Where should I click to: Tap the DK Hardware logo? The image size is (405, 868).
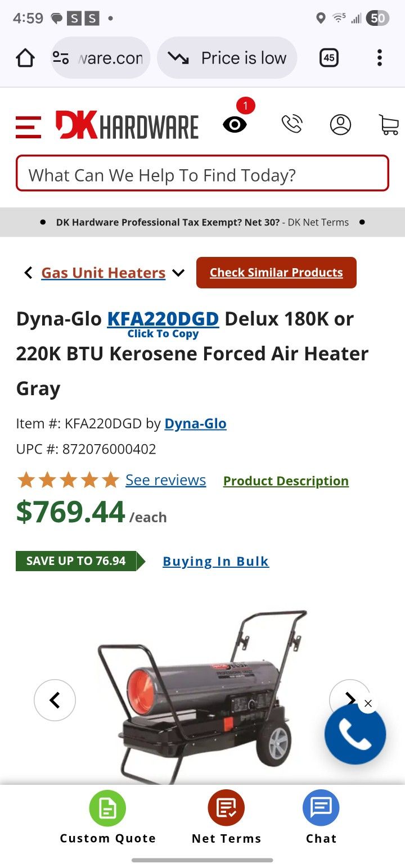tap(127, 125)
